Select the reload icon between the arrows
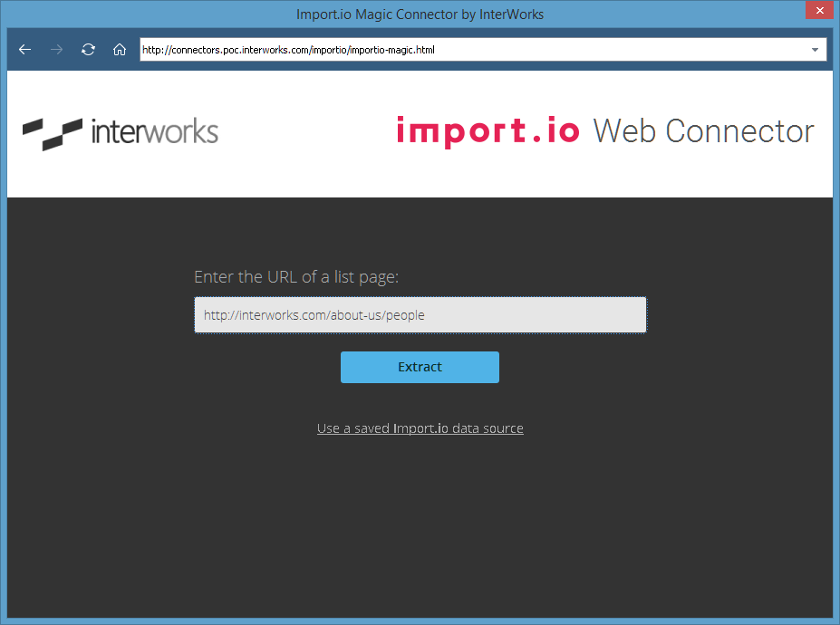Viewport: 840px width, 625px height. click(88, 50)
